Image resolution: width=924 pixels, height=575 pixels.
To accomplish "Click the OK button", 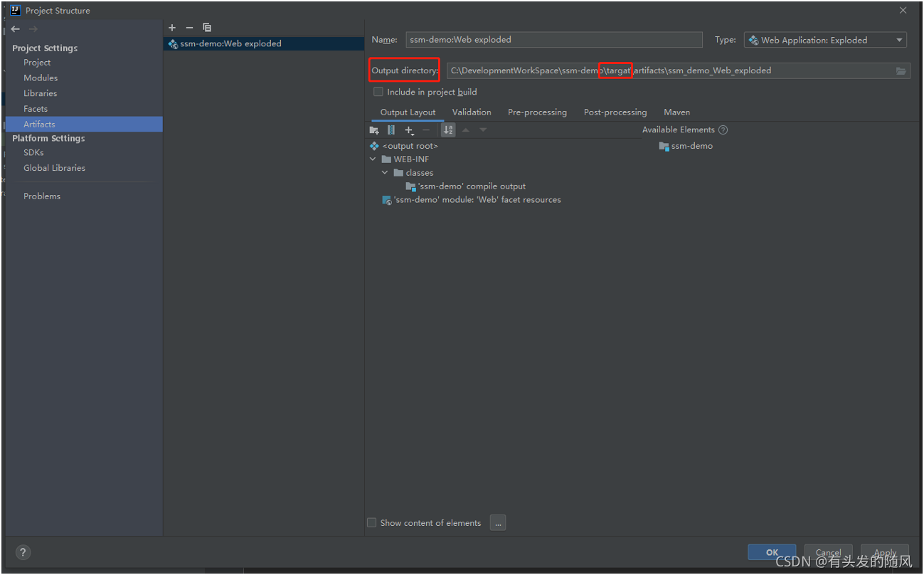I will [772, 552].
